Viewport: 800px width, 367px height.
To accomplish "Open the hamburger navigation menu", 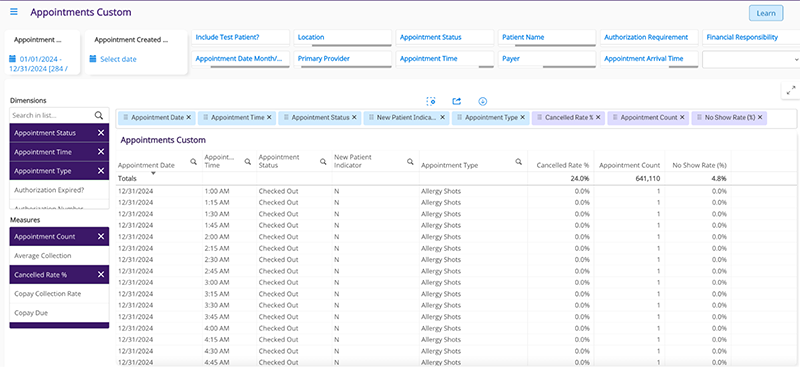I will point(14,12).
